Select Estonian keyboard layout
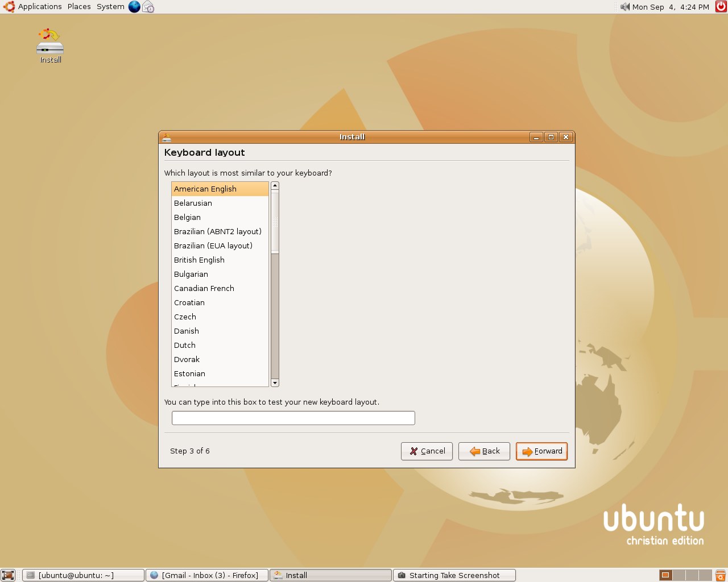The height and width of the screenshot is (582, 728). coord(220,373)
